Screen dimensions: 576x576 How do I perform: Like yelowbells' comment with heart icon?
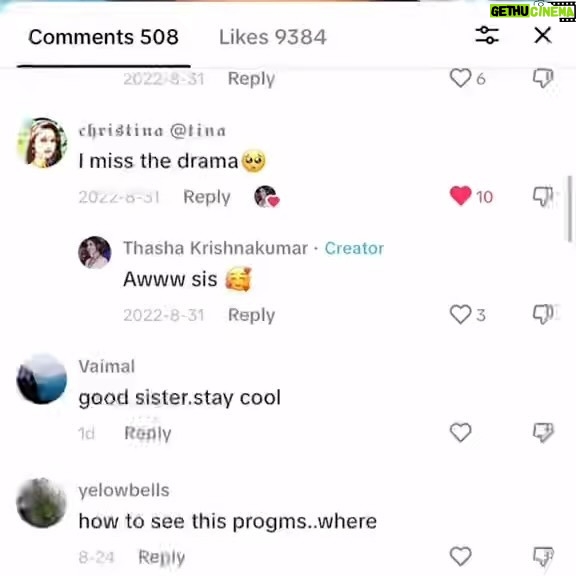point(461,556)
